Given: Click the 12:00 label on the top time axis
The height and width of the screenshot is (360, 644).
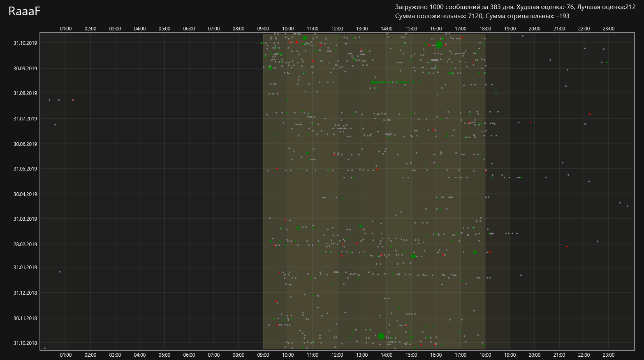Looking at the screenshot, I should click(337, 29).
